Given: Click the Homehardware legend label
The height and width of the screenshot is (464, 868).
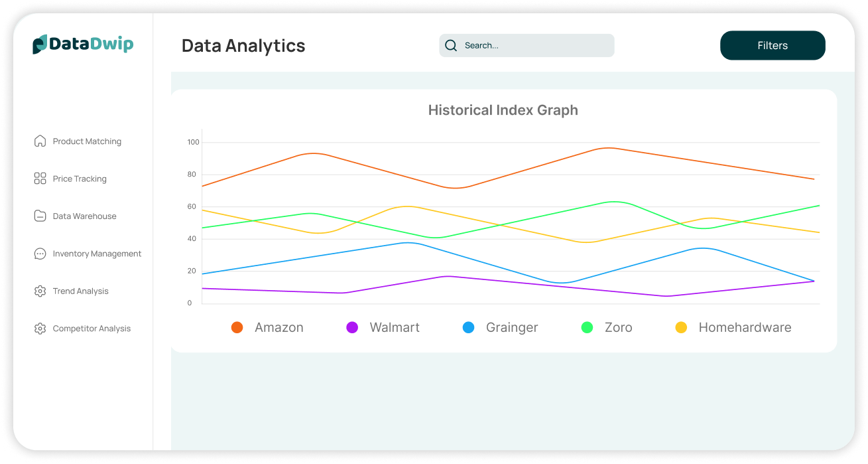Looking at the screenshot, I should 745,327.
